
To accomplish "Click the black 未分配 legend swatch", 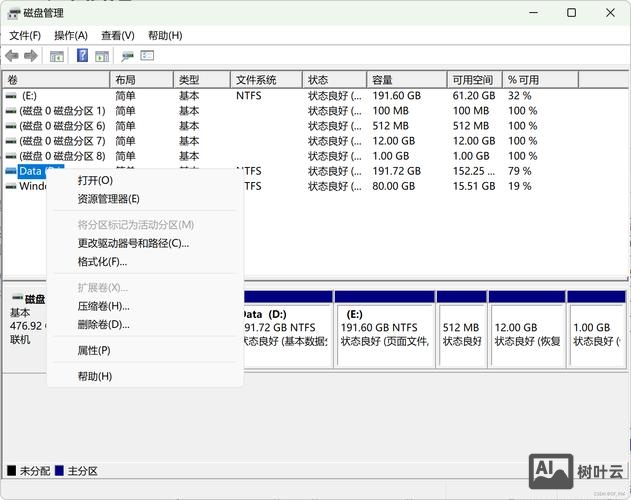I will coord(12,470).
